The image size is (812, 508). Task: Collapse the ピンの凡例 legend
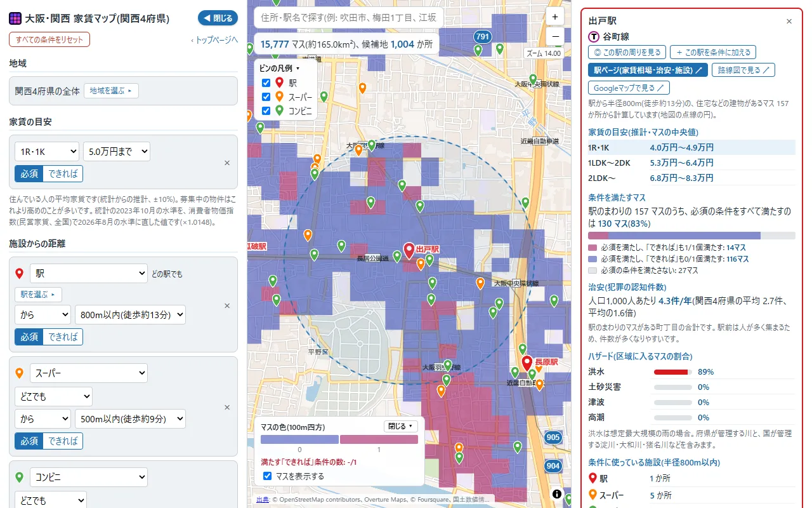(x=280, y=68)
